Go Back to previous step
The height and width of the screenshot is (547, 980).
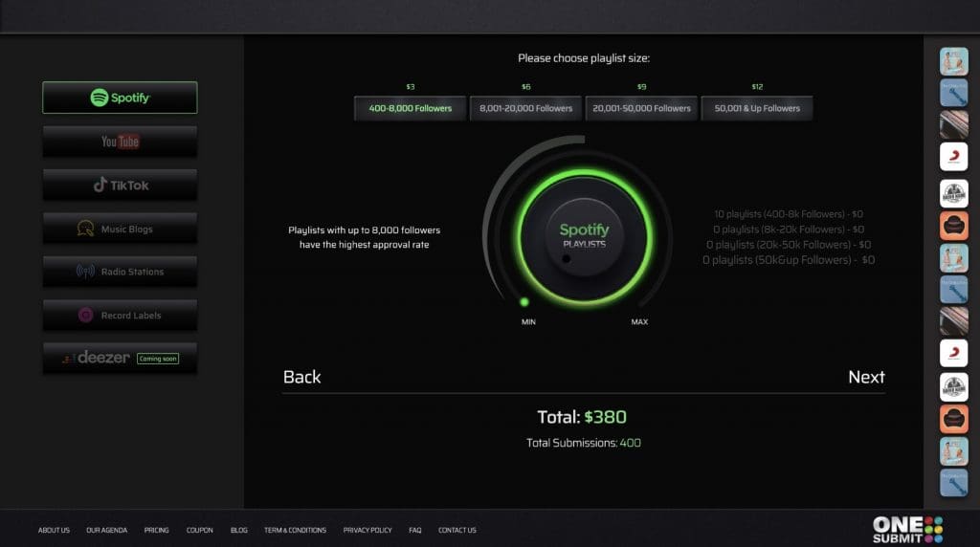(301, 377)
